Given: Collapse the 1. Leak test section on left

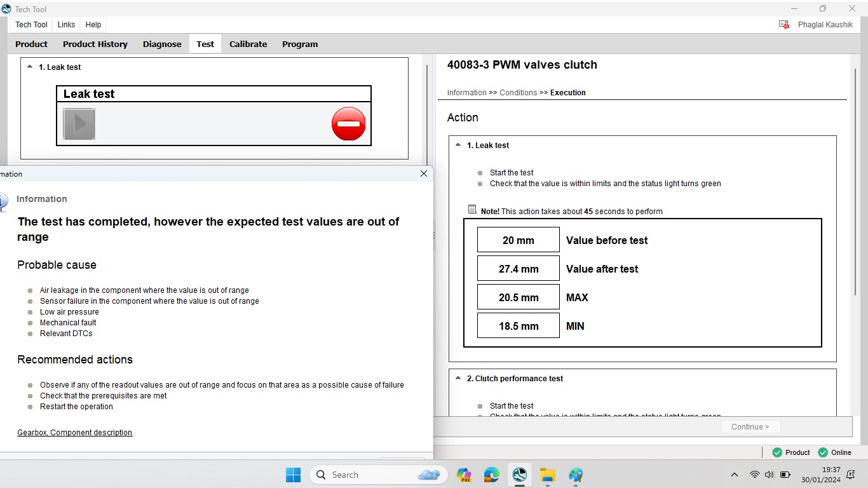Looking at the screenshot, I should [x=30, y=67].
